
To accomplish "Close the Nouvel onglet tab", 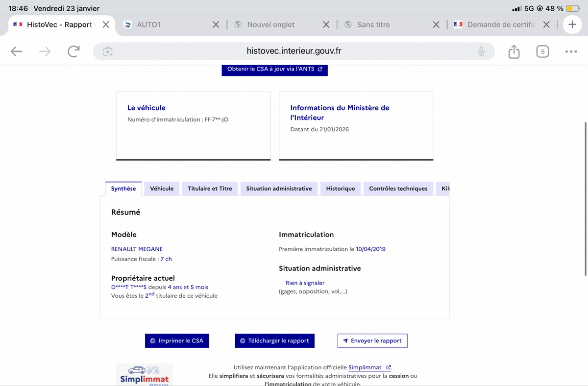I will pos(326,24).
